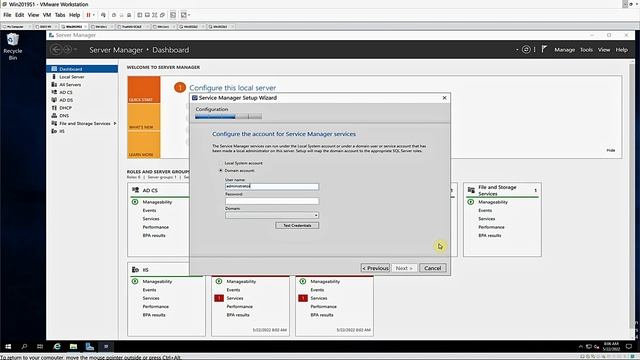Click the Previous button in the wizard
640x360 pixels.
375,268
